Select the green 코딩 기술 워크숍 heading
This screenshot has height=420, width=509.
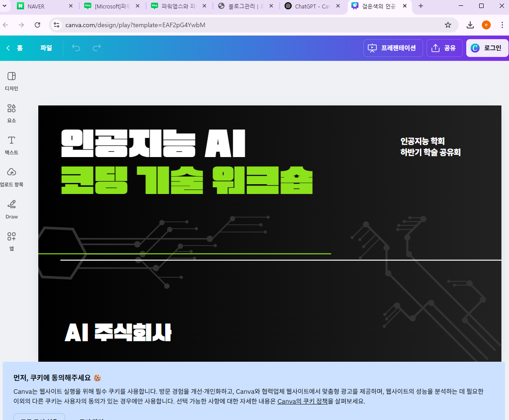pos(187,180)
